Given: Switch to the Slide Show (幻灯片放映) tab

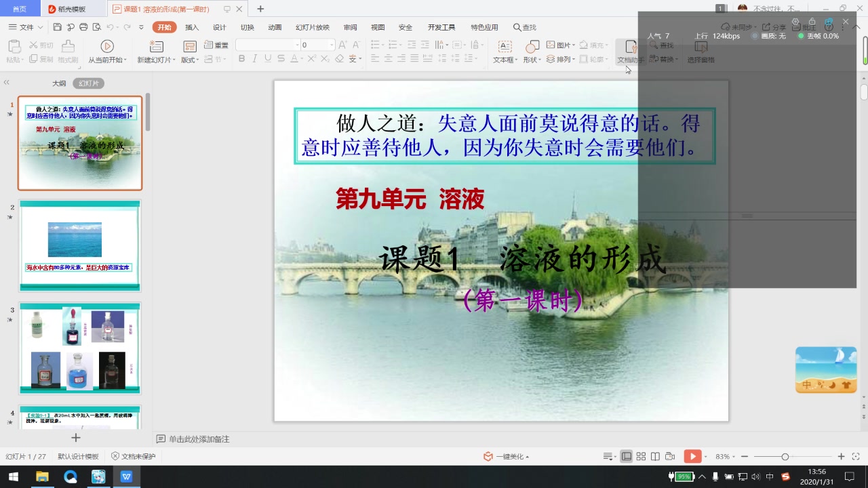Looking at the screenshot, I should pyautogui.click(x=313, y=27).
